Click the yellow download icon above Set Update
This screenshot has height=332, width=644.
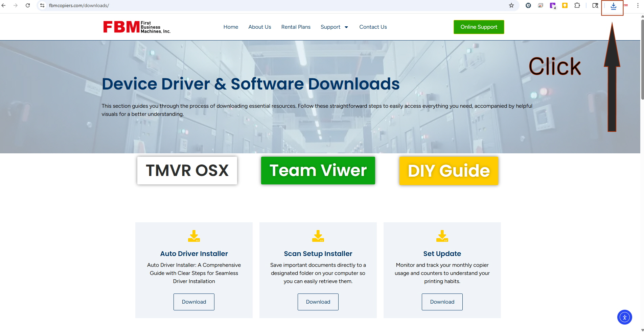click(x=442, y=236)
